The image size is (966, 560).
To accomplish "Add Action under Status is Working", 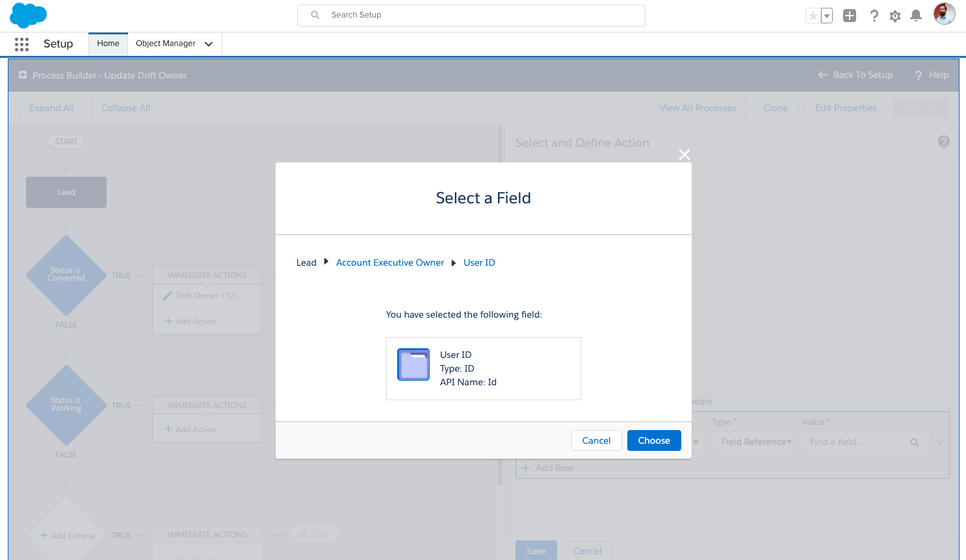I will [x=190, y=429].
